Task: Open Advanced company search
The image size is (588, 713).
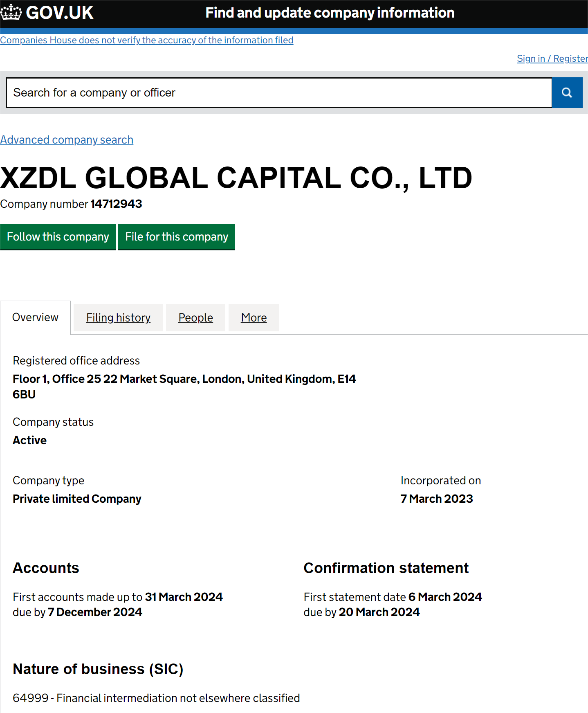Action: 67,140
